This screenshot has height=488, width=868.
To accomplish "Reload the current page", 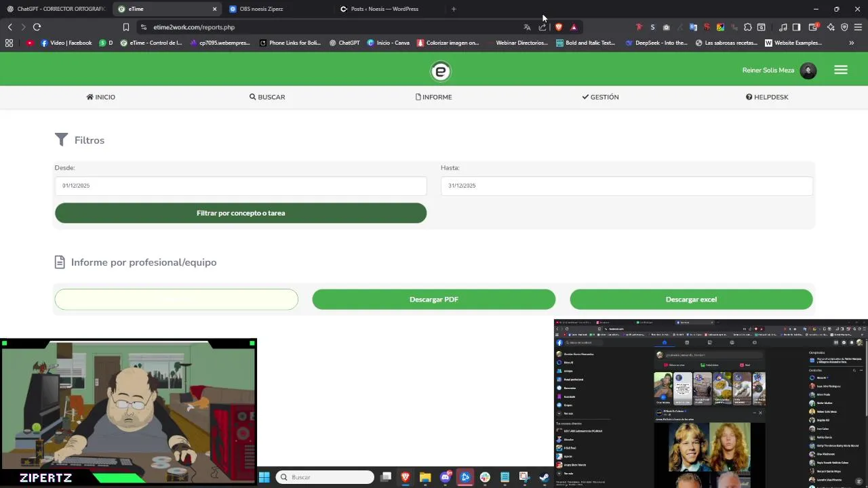I will pyautogui.click(x=37, y=27).
